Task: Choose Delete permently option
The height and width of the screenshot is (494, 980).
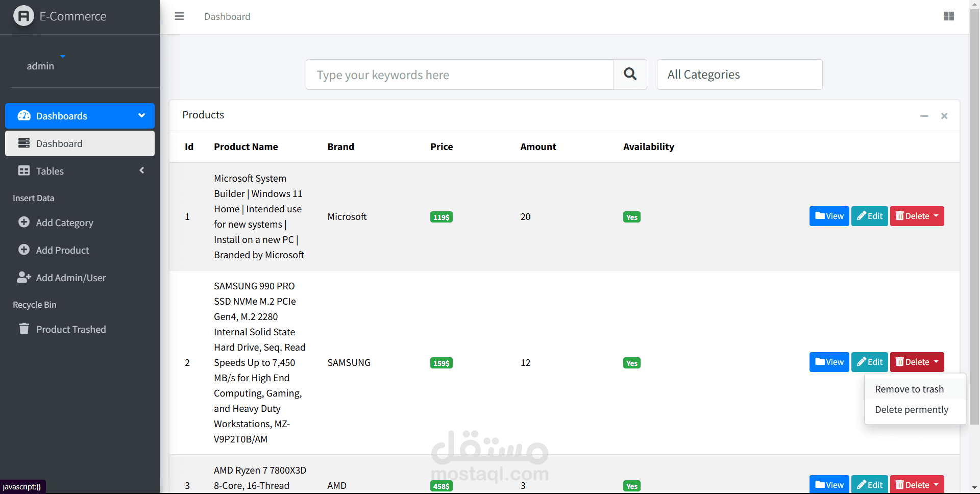Action: click(911, 409)
